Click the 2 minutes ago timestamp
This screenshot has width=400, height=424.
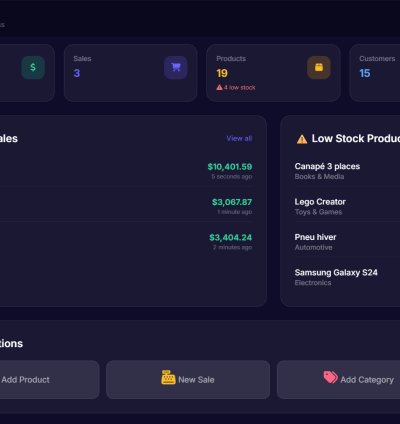click(233, 247)
